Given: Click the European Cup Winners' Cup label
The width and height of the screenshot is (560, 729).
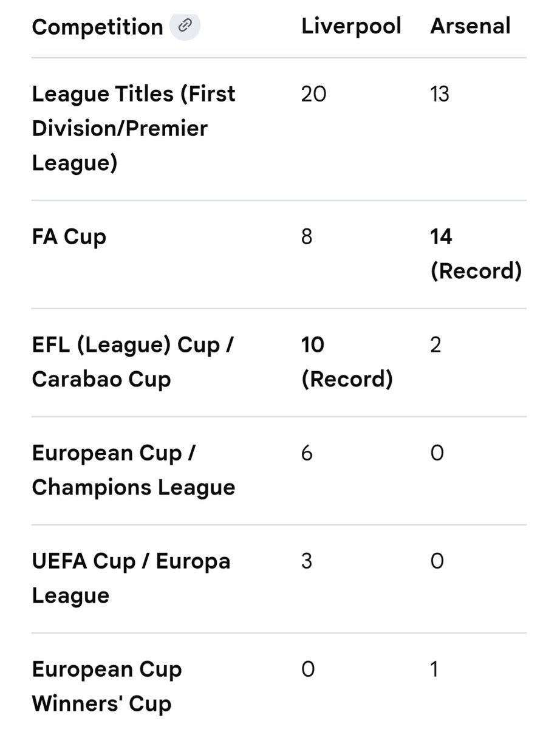Looking at the screenshot, I should pyautogui.click(x=107, y=687).
